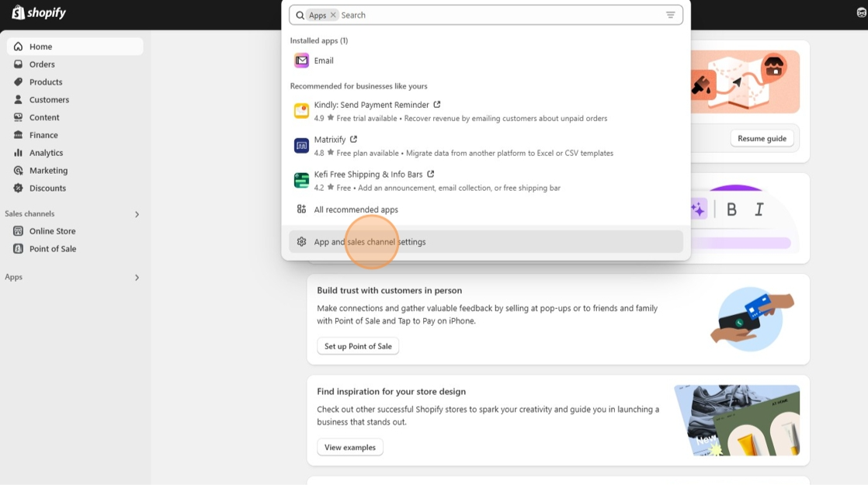This screenshot has height=485, width=868.
Task: Select the Matrixify app icon
Action: pos(301,146)
